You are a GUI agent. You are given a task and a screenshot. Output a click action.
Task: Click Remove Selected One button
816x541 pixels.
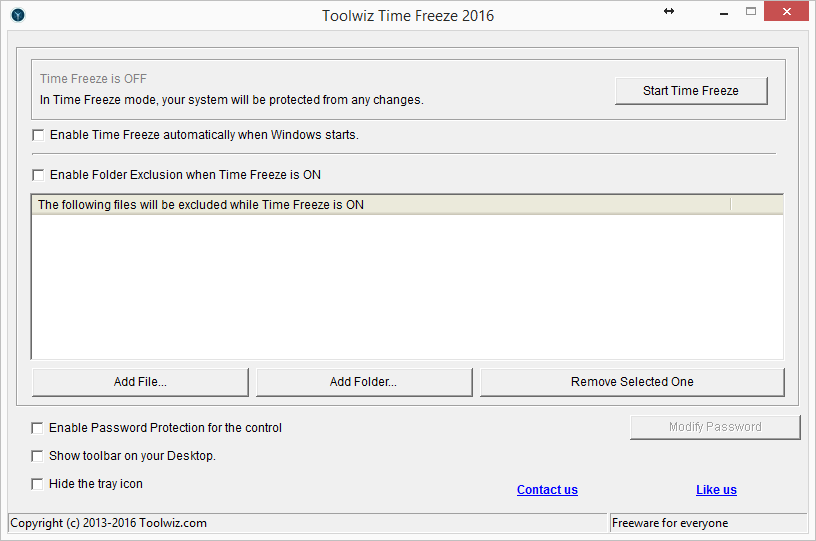[632, 382]
